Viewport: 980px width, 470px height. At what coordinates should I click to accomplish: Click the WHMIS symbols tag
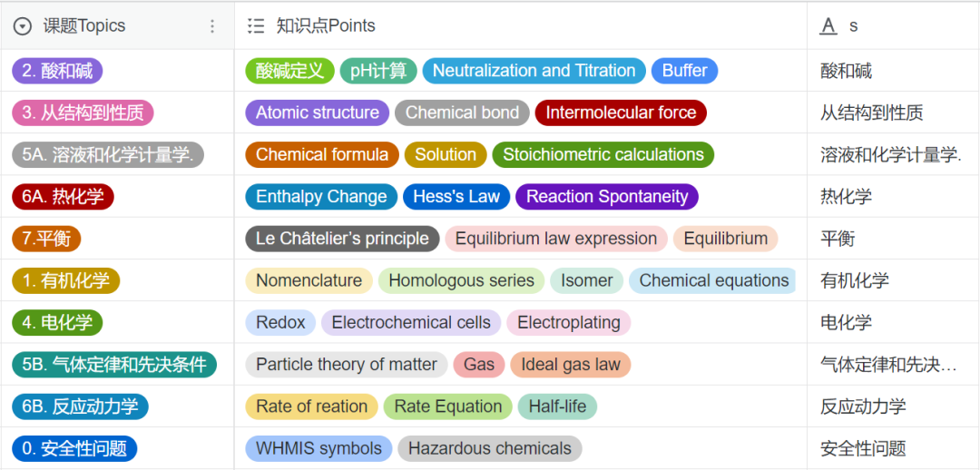(318, 448)
